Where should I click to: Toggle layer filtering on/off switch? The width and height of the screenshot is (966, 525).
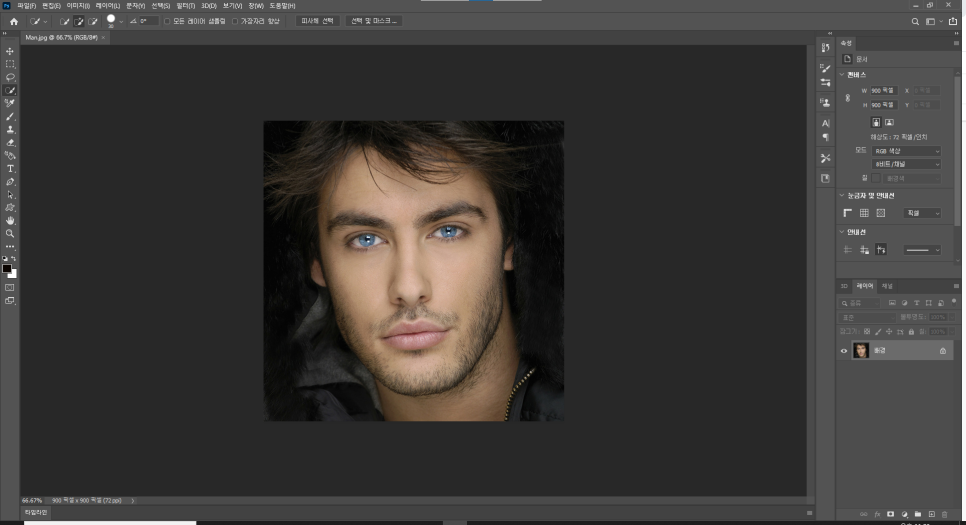(x=954, y=301)
